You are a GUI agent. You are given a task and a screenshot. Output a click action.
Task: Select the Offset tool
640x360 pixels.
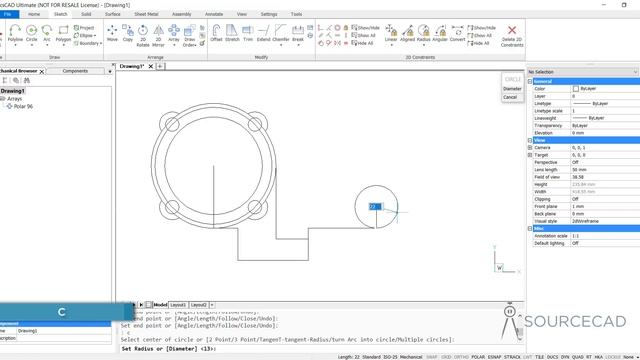[x=216, y=33]
